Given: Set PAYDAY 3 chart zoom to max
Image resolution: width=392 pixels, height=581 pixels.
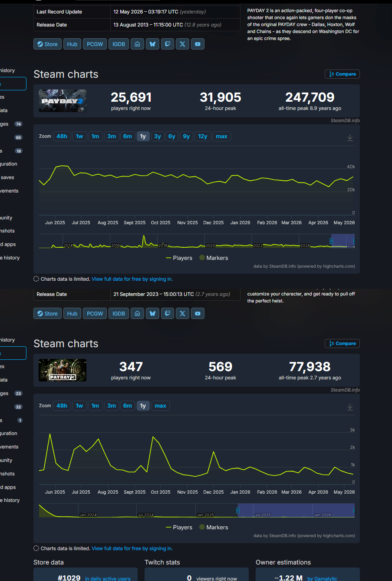Looking at the screenshot, I should [160, 406].
